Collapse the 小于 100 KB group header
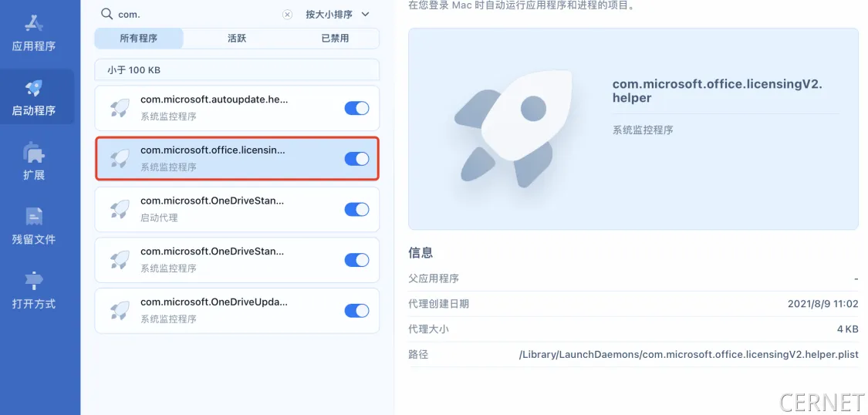This screenshot has height=415, width=868. [236, 70]
